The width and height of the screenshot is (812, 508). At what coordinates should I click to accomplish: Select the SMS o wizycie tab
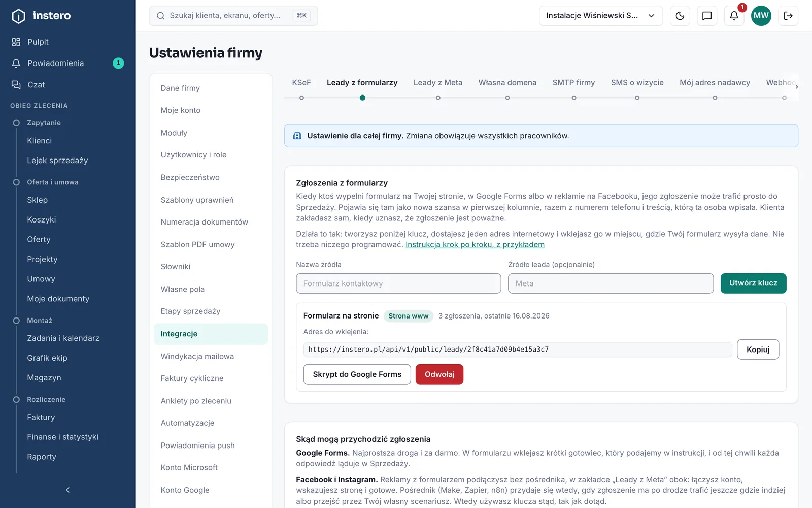pos(637,83)
